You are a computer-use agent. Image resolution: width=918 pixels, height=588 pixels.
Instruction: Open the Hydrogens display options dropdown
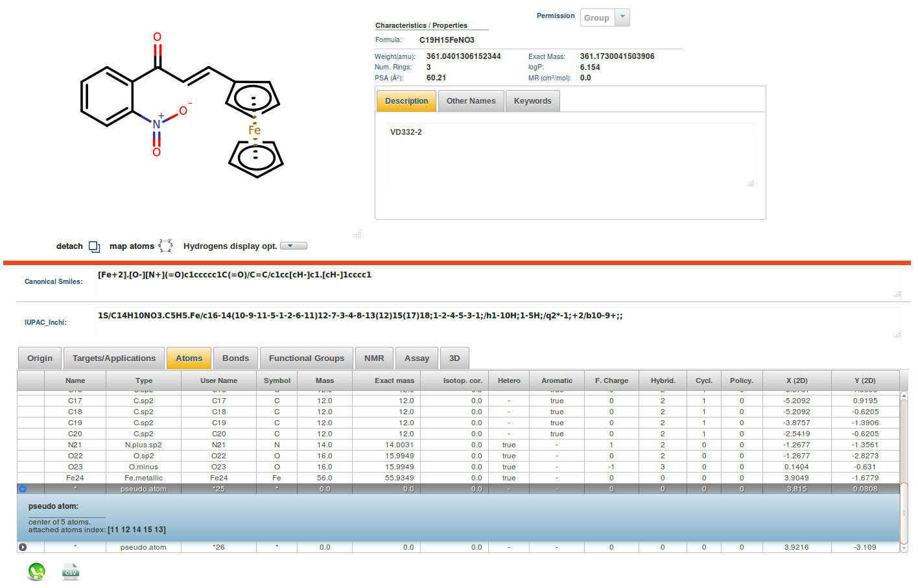(293, 246)
